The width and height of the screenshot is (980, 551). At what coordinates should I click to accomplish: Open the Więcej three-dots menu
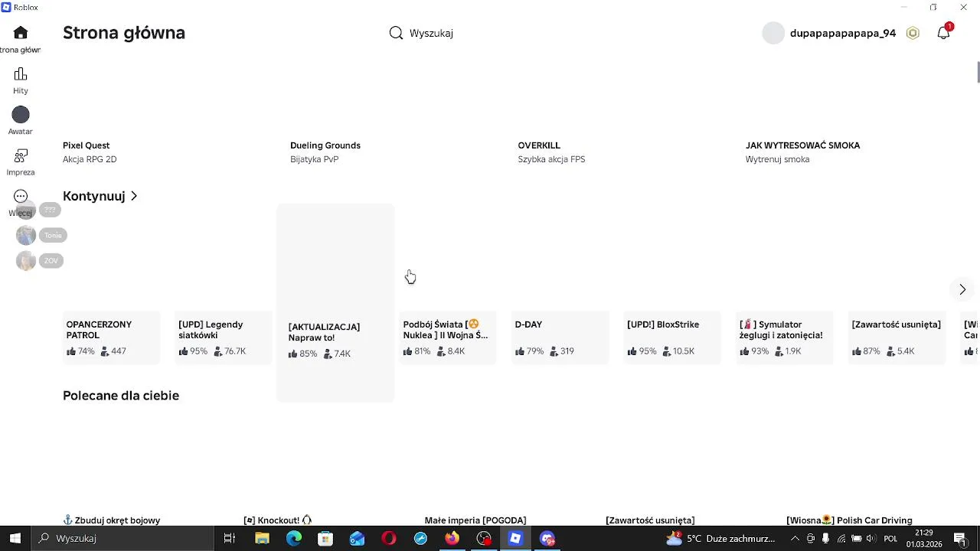click(x=21, y=197)
